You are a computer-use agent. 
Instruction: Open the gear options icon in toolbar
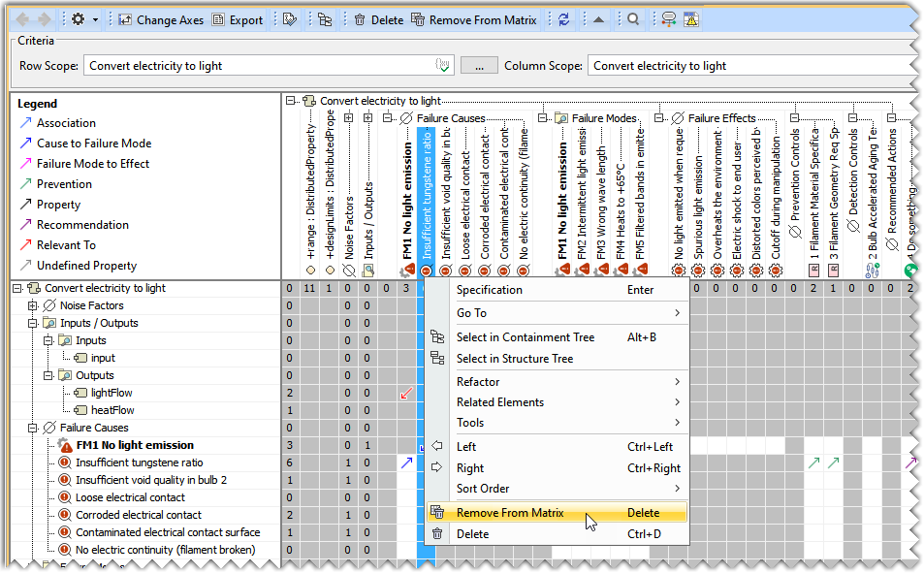[78, 19]
